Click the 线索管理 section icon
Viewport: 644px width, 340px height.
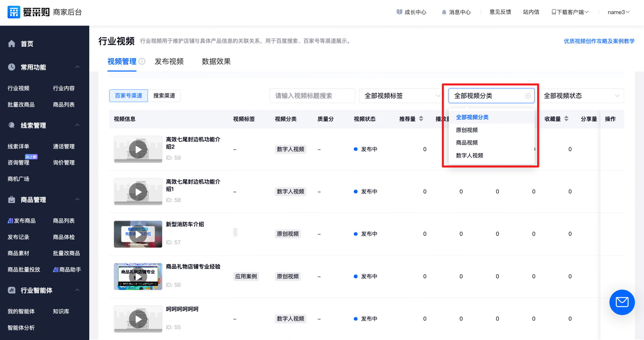point(12,125)
